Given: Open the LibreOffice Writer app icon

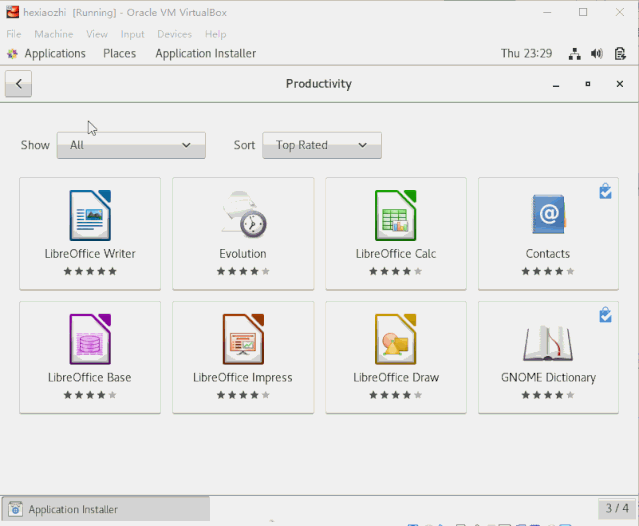Looking at the screenshot, I should coord(90,215).
